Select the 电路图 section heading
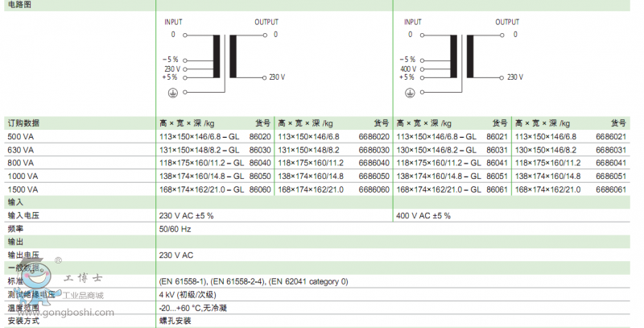The width and height of the screenshot is (644, 328). (x=18, y=5)
